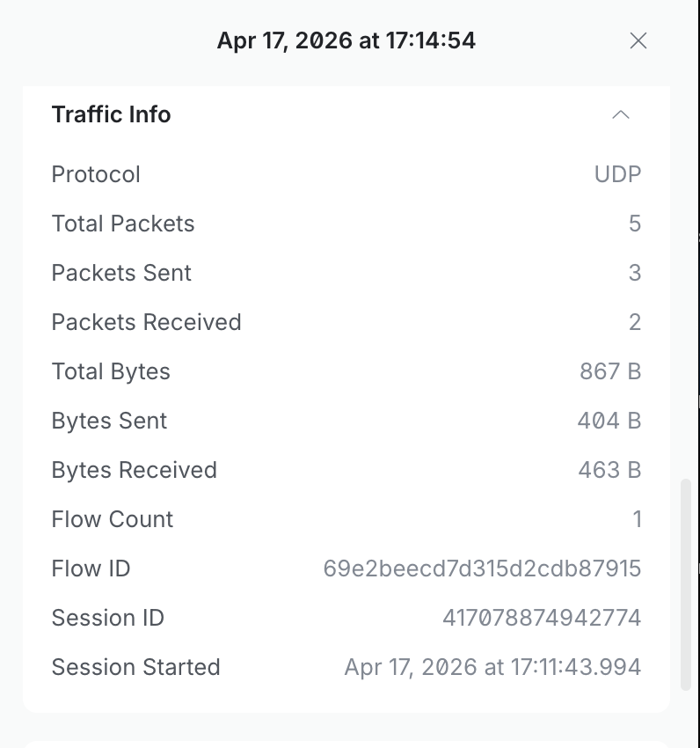Click the Apr 17, 2026 header timestamp
This screenshot has height=748, width=700.
click(346, 40)
